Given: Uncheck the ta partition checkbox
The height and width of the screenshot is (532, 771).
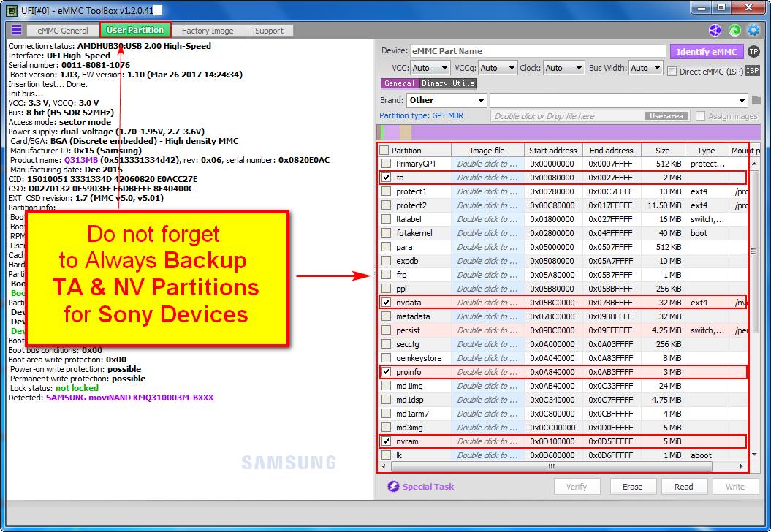Looking at the screenshot, I should click(x=387, y=177).
